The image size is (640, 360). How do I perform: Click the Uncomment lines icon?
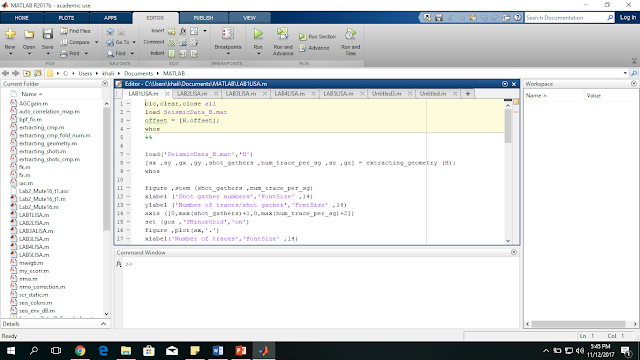tap(183, 42)
